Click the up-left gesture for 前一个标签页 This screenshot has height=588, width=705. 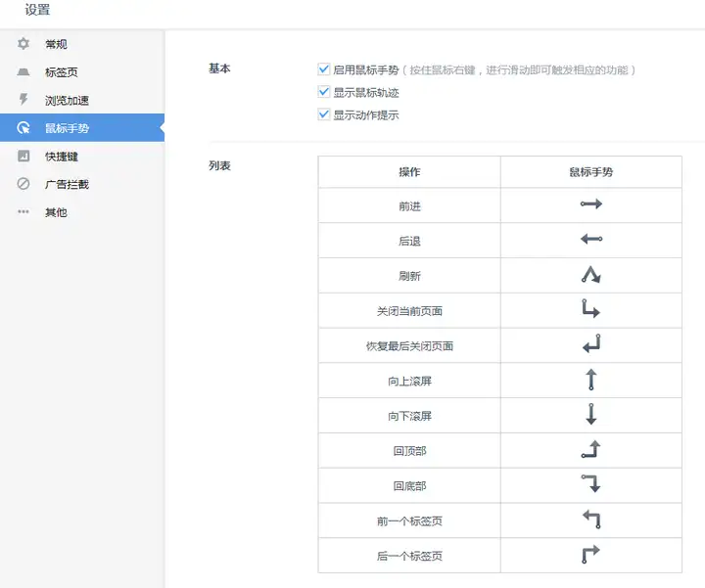click(590, 520)
